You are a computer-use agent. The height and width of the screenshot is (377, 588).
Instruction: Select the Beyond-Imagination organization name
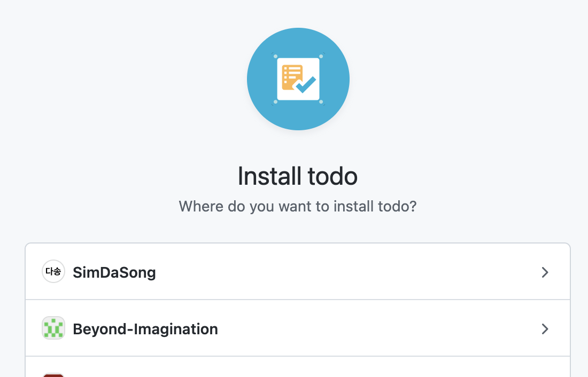click(145, 329)
